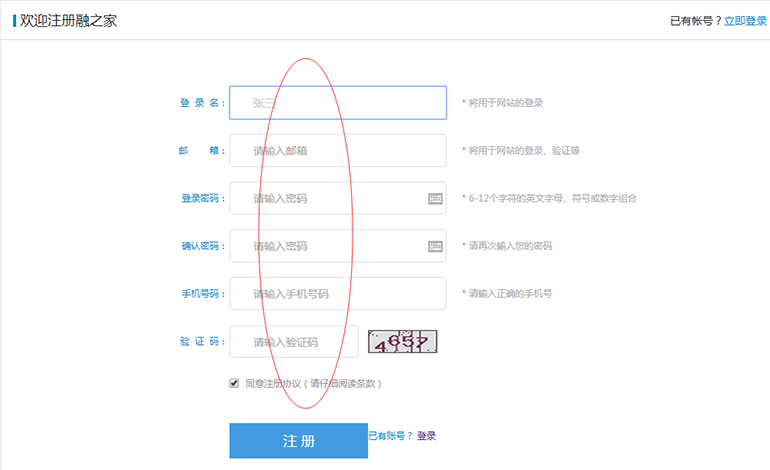This screenshot has width=770, height=470.
Task: Open virtual keyboard in 确认密码 field
Action: pos(435,246)
